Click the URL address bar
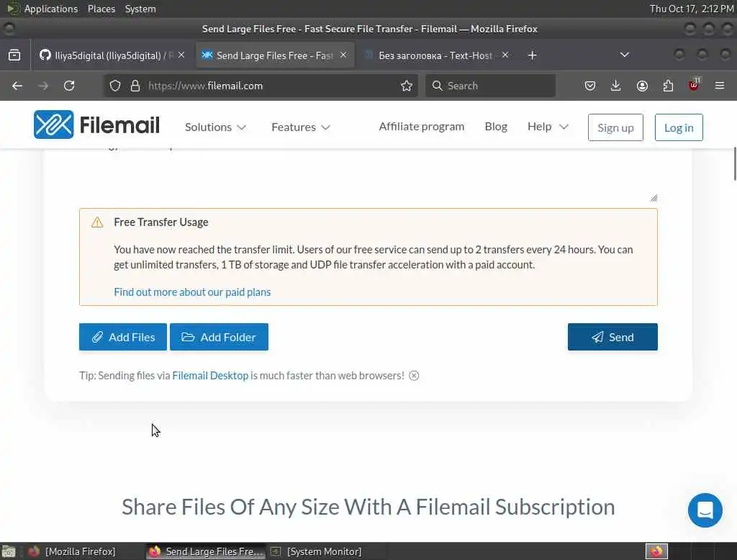Image resolution: width=737 pixels, height=560 pixels. [261, 86]
